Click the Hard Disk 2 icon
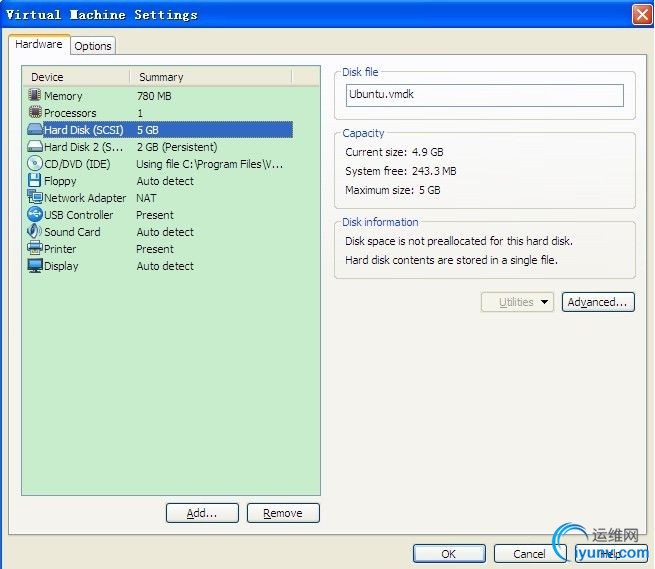This screenshot has height=569, width=655. [x=35, y=147]
